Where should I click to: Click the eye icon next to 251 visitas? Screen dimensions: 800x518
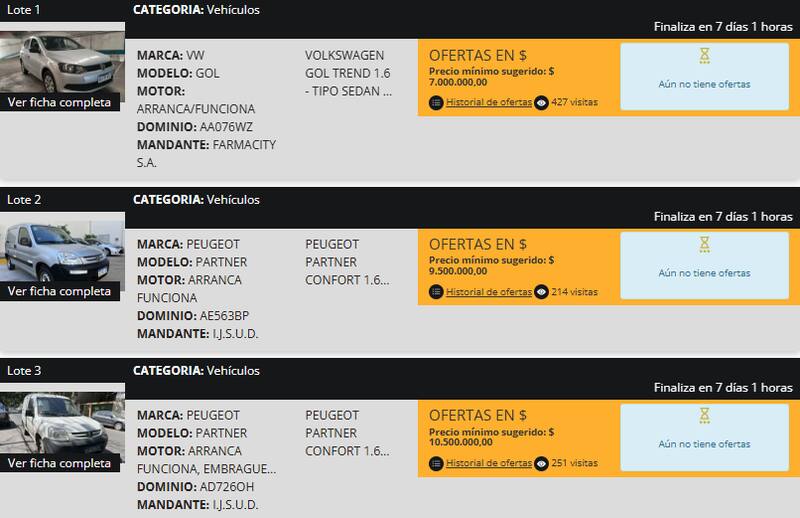pyautogui.click(x=542, y=463)
